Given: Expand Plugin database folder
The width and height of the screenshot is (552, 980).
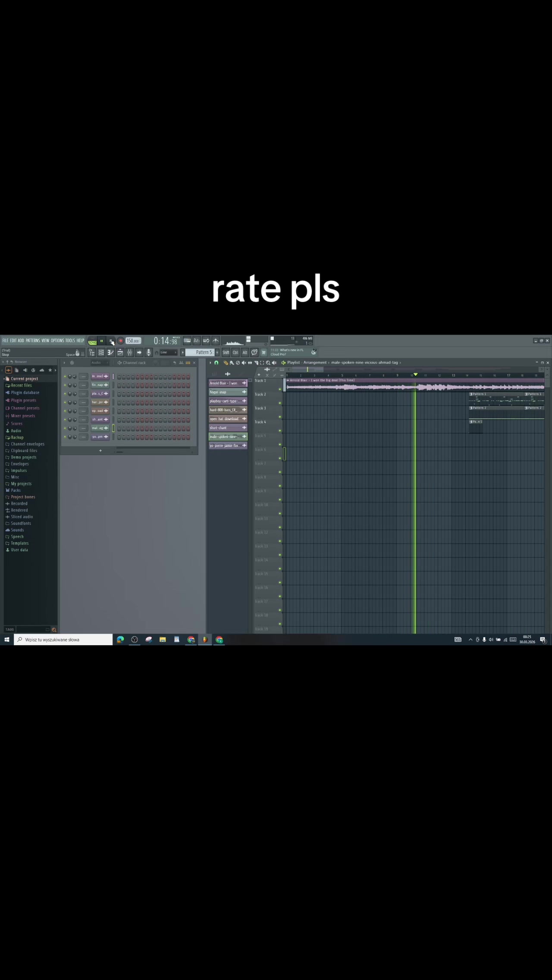Looking at the screenshot, I should pos(25,393).
